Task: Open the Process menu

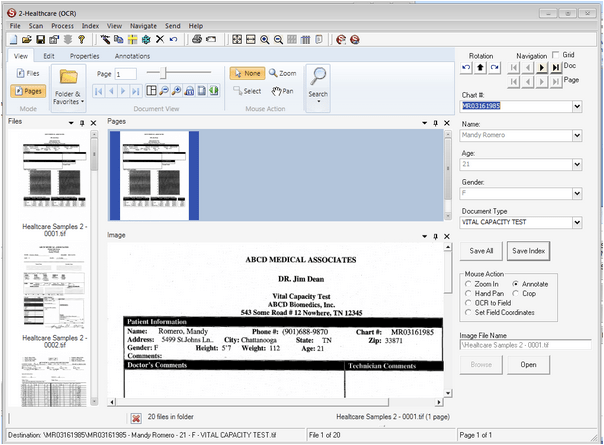Action: 62,26
